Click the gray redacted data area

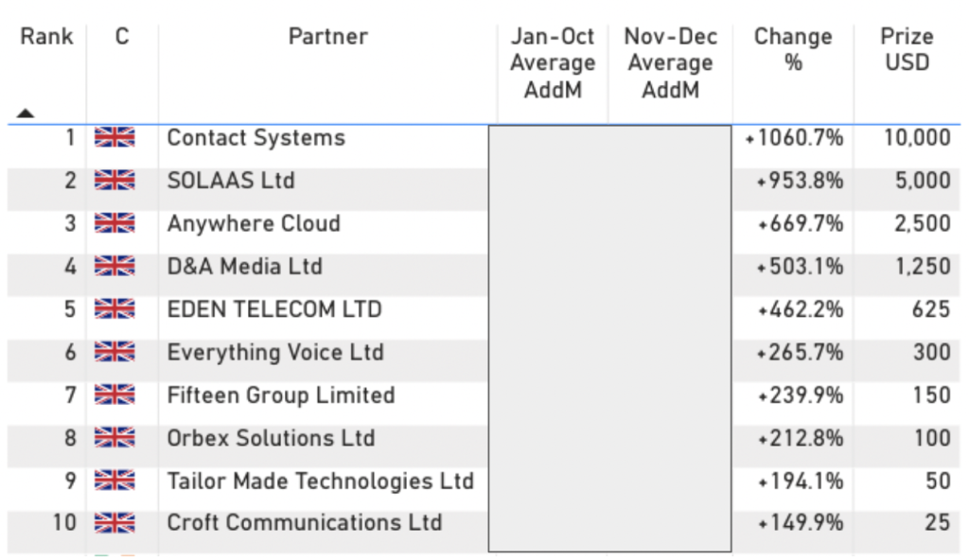click(x=609, y=338)
